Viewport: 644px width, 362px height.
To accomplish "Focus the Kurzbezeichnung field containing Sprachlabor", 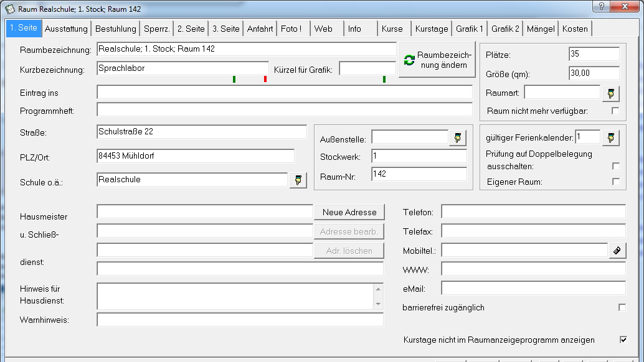I will pyautogui.click(x=182, y=68).
